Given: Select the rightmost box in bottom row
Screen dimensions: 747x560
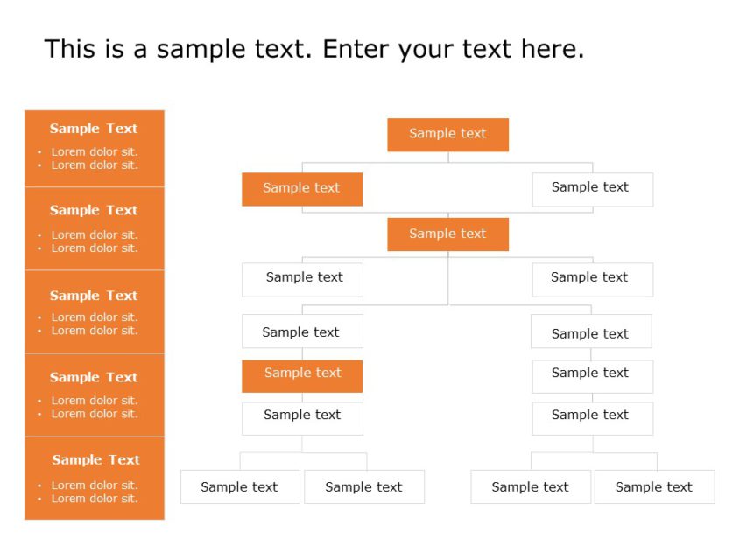Looking at the screenshot, I should pyautogui.click(x=654, y=486).
